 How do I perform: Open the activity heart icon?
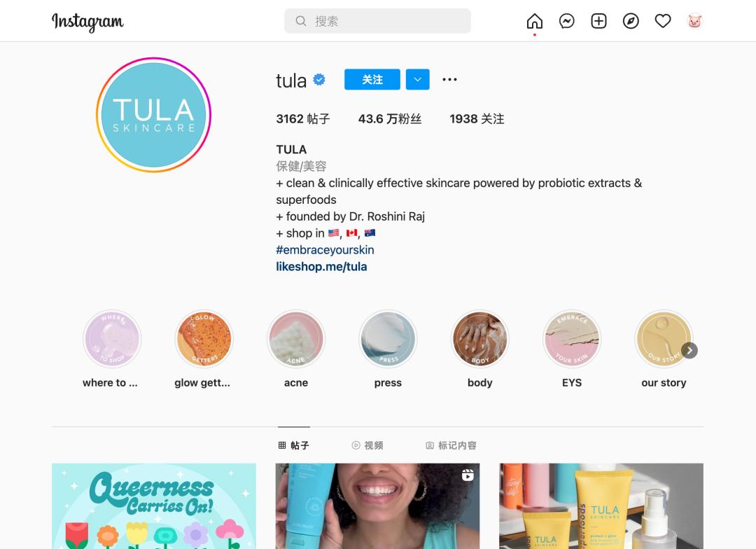coord(663,21)
